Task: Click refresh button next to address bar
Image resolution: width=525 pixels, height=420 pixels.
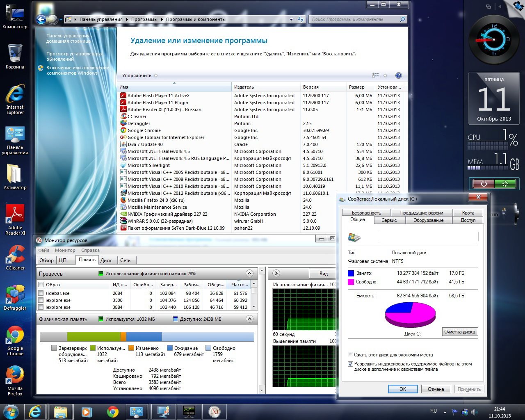Action: tap(301, 19)
